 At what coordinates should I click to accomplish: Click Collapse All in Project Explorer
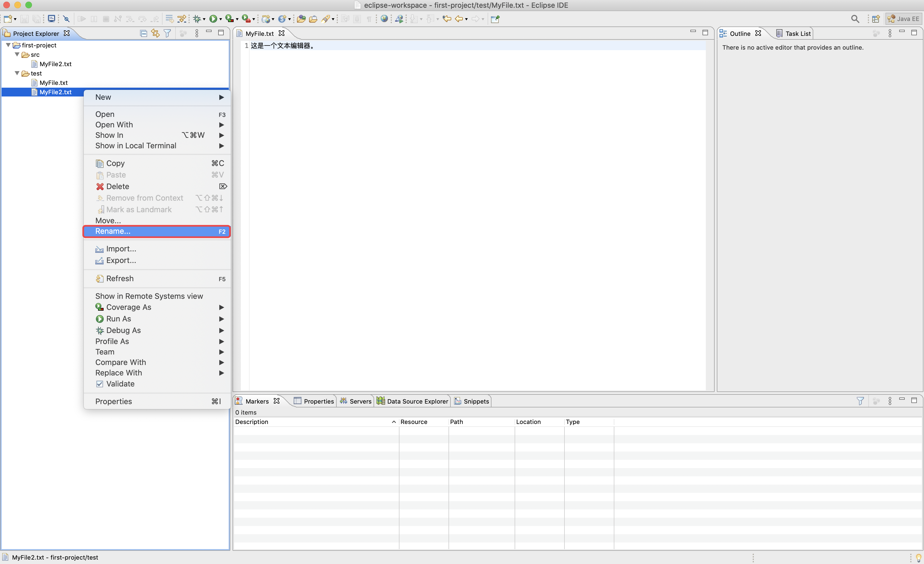(x=143, y=33)
